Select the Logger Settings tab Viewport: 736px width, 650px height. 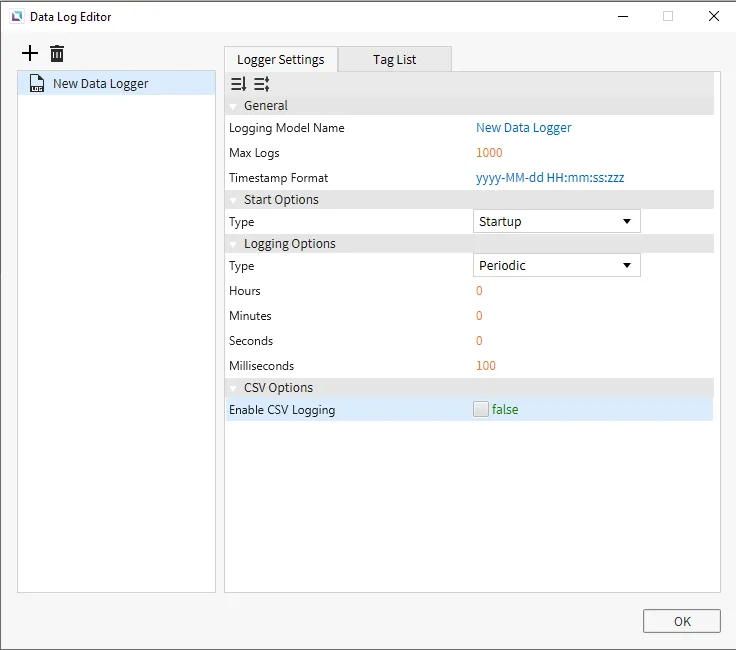click(x=280, y=59)
